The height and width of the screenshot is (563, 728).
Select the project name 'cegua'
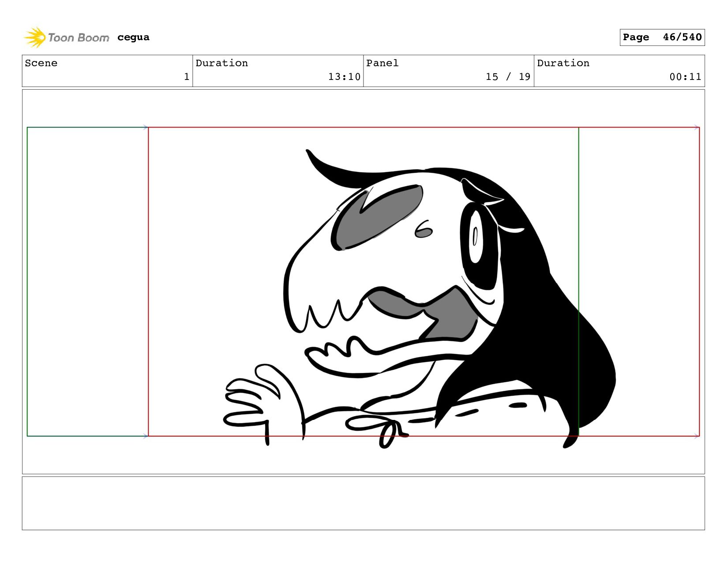[x=133, y=38]
